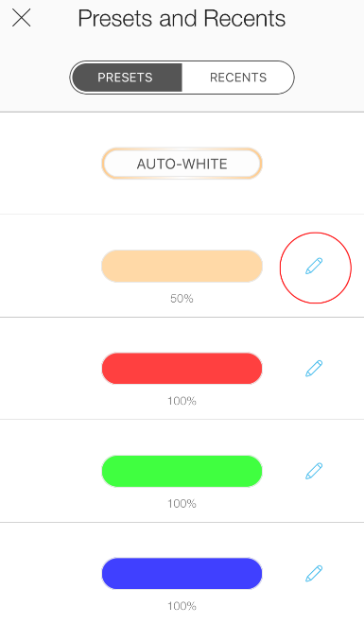Edit the peach 50% preset with its pencil
Viewport: 364px width, 624px height.
tap(314, 266)
